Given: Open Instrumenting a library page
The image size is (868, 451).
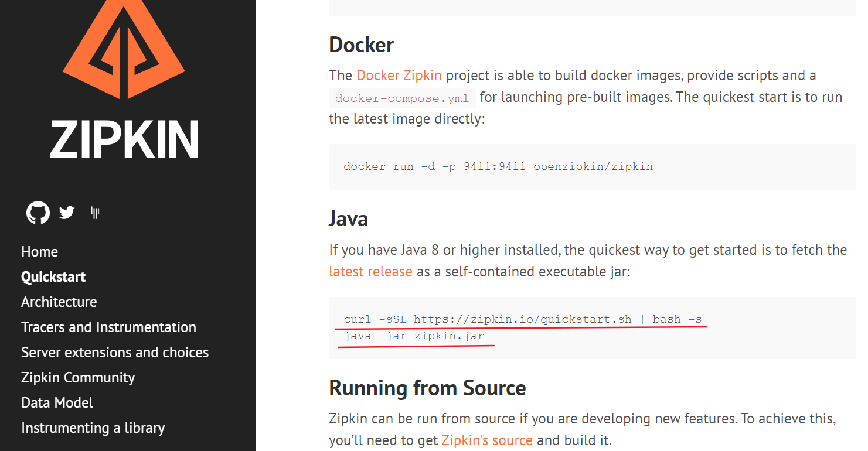Looking at the screenshot, I should pyautogui.click(x=93, y=428).
